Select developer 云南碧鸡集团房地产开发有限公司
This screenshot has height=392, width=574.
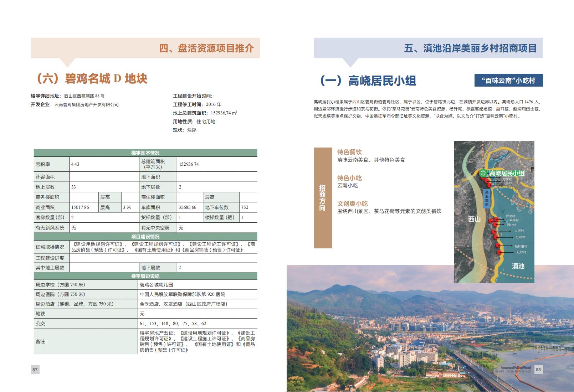point(87,104)
